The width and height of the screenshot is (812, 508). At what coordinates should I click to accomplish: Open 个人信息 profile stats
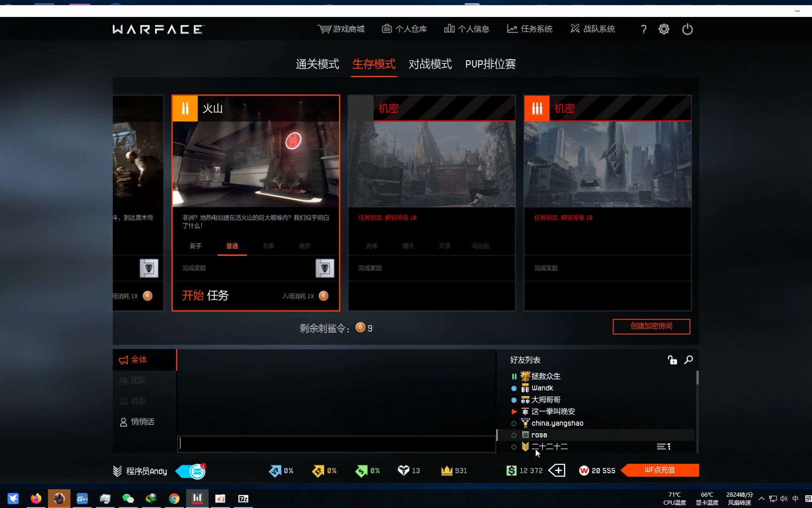[x=467, y=29]
